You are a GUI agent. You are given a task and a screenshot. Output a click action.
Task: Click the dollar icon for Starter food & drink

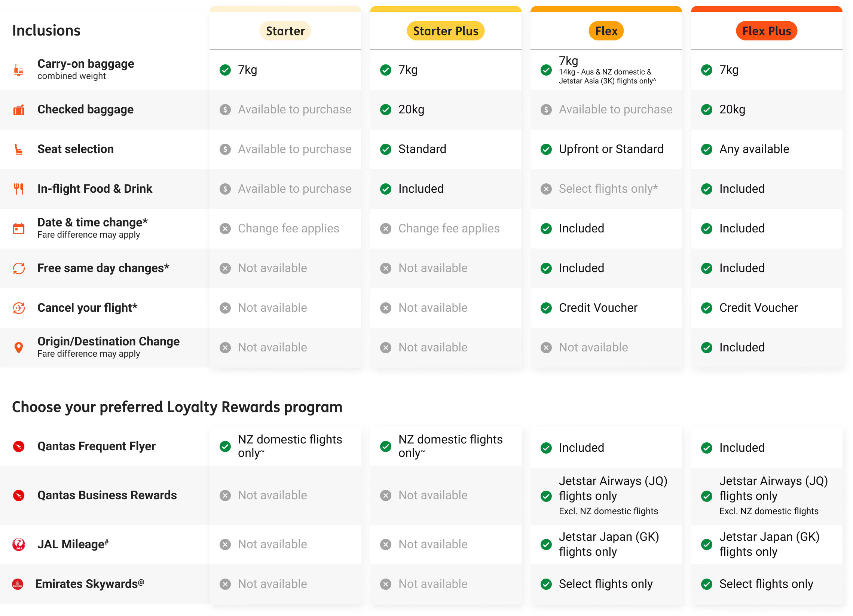225,189
